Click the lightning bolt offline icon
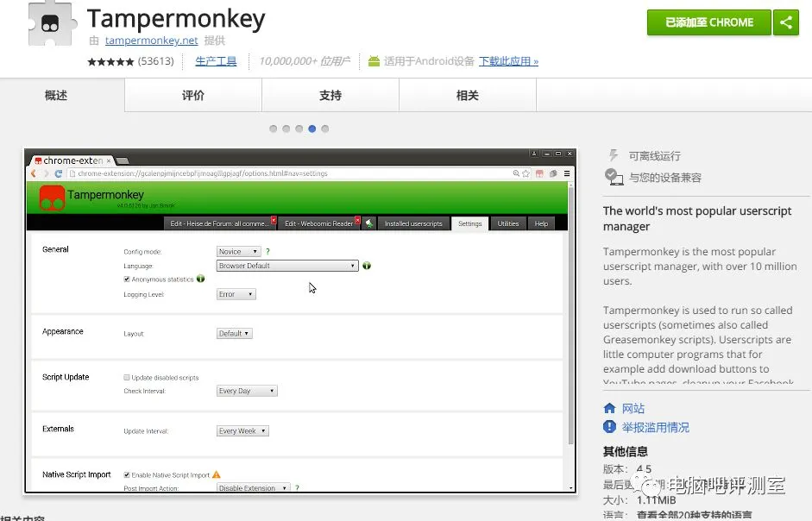Image resolution: width=812 pixels, height=521 pixels. 614,155
